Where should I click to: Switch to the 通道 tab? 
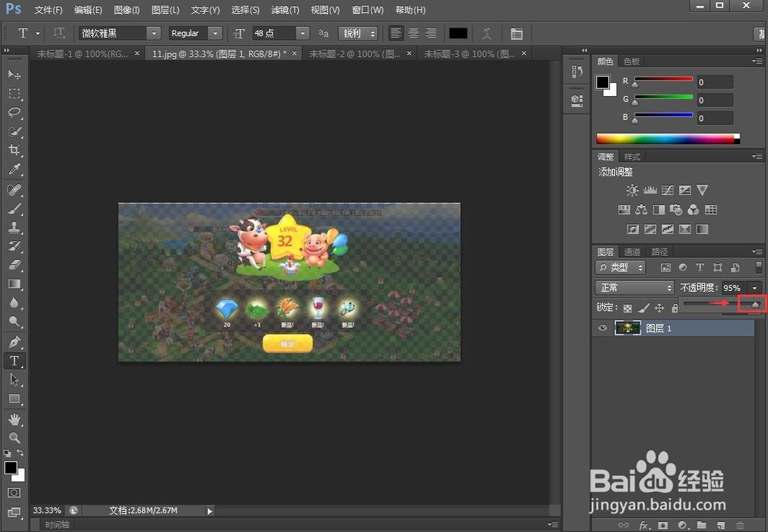(632, 252)
